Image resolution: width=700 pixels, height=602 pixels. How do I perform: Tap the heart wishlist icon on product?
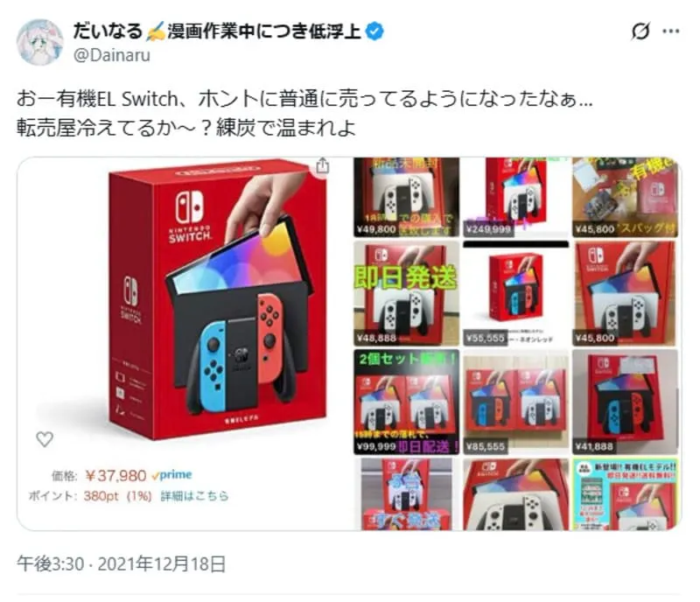click(x=45, y=439)
